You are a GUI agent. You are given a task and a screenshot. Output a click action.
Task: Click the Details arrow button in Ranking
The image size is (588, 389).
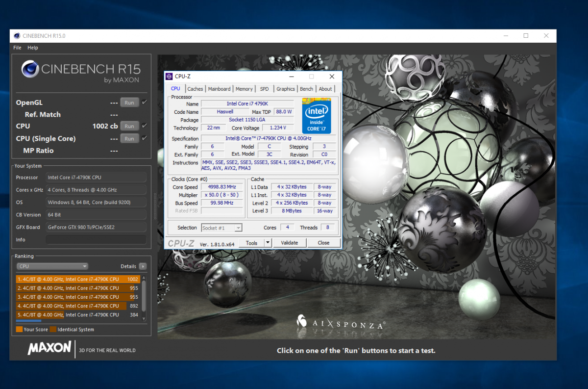coord(143,266)
